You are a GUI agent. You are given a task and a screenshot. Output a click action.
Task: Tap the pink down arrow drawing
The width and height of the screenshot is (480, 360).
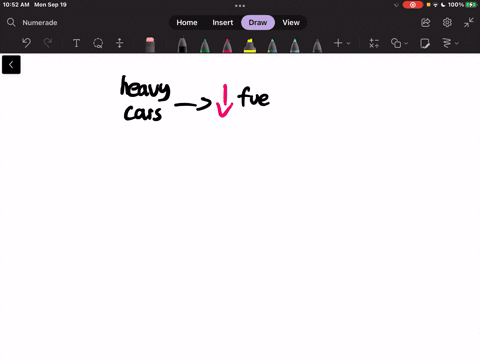tap(224, 101)
